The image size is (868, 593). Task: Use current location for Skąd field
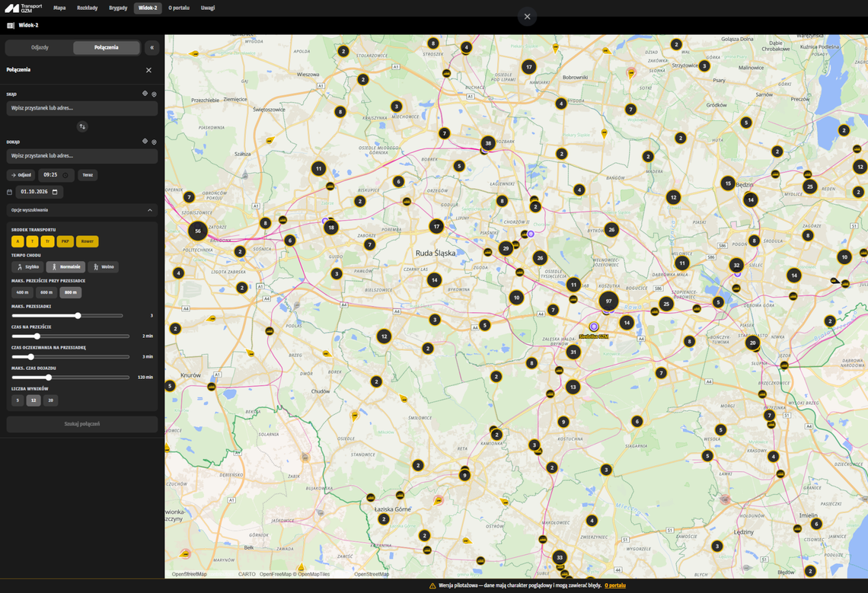click(x=145, y=94)
